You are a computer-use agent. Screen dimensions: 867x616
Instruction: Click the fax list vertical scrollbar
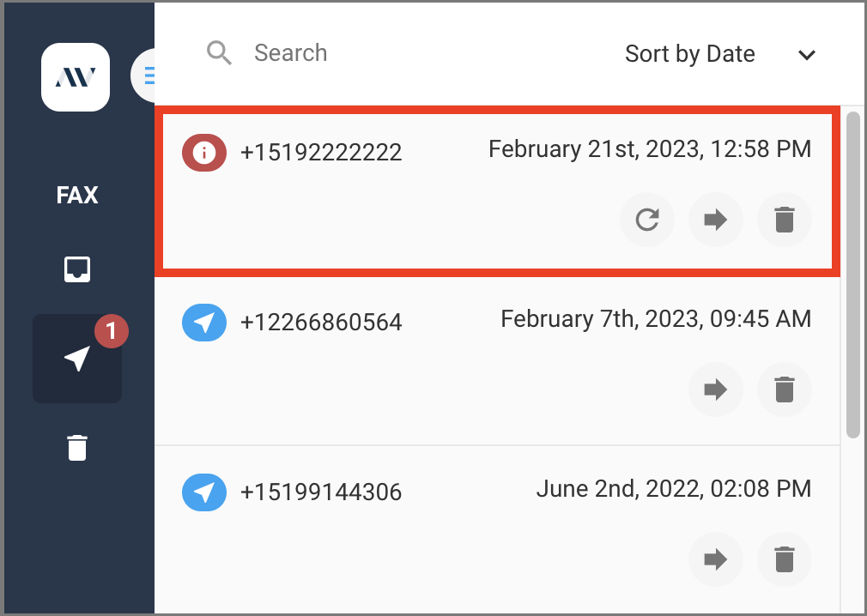(852, 275)
